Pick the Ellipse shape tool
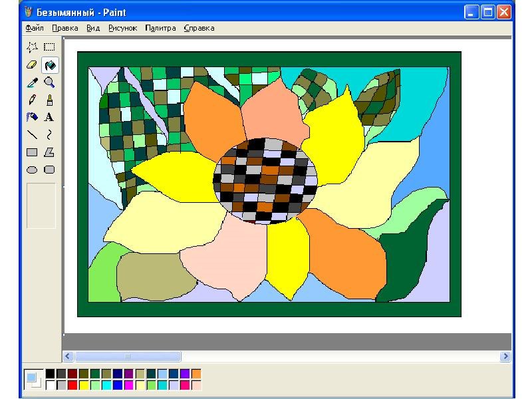This screenshot has width=532, height=399. (x=31, y=170)
